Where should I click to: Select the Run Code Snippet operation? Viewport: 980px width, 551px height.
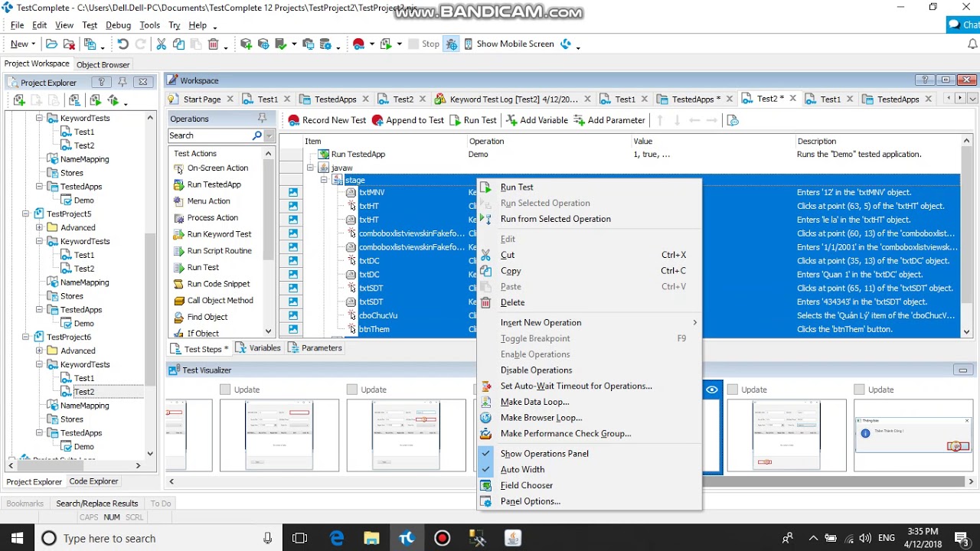pyautogui.click(x=211, y=284)
